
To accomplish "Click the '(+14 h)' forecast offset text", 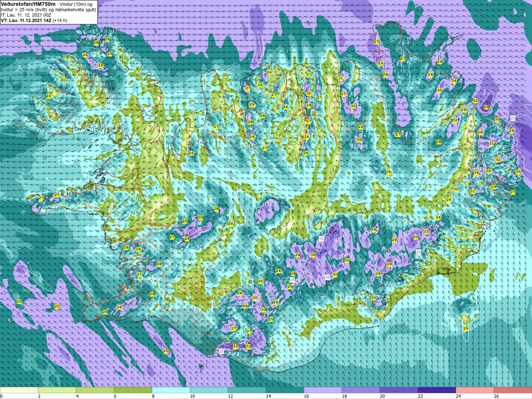I will pyautogui.click(x=60, y=20).
